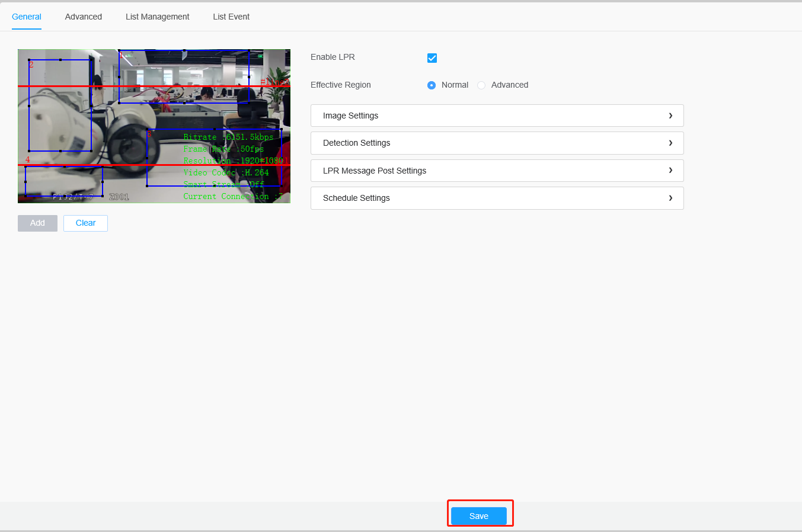This screenshot has height=532, width=802.
Task: Uncheck the Enable LPR checkbox
Action: [432, 57]
